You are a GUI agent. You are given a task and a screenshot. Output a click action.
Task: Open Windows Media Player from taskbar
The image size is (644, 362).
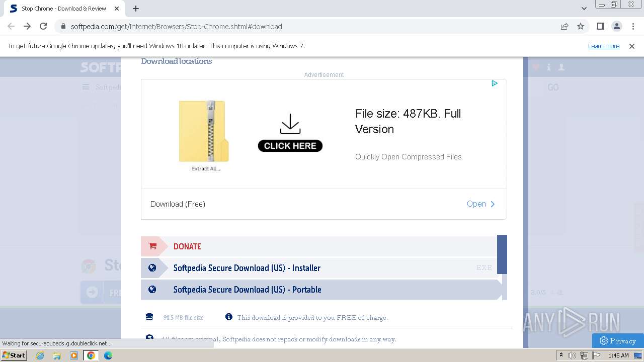74,355
